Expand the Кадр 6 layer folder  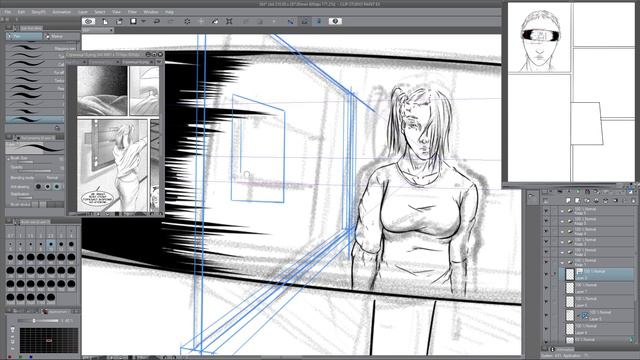(x=562, y=211)
